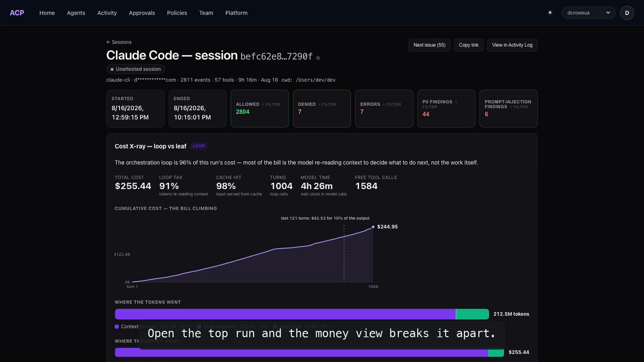The image size is (644, 362).
Task: Click the Cache Hit 98% value
Action: point(226,186)
